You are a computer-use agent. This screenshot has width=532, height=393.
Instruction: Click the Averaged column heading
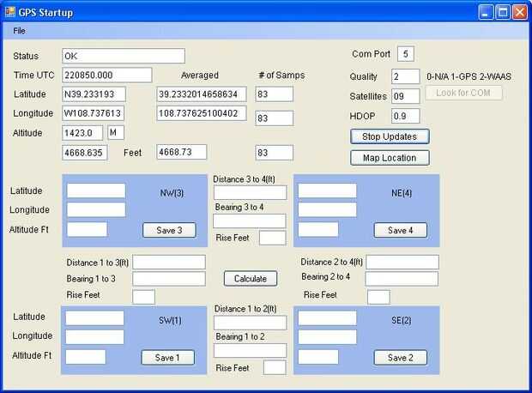[x=200, y=76]
